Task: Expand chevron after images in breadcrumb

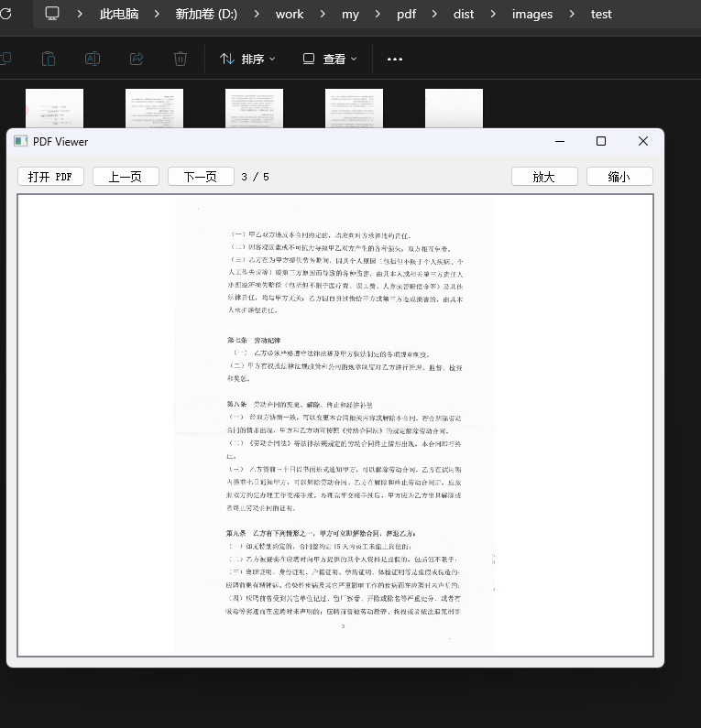Action: coord(572,14)
